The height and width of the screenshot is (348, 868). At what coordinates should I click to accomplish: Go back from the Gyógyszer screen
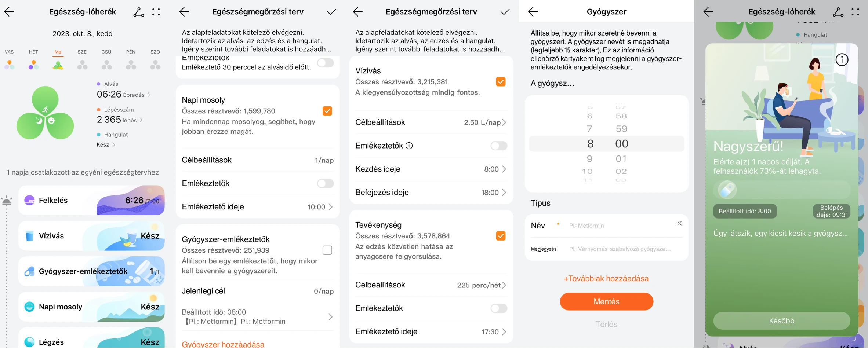tap(533, 12)
